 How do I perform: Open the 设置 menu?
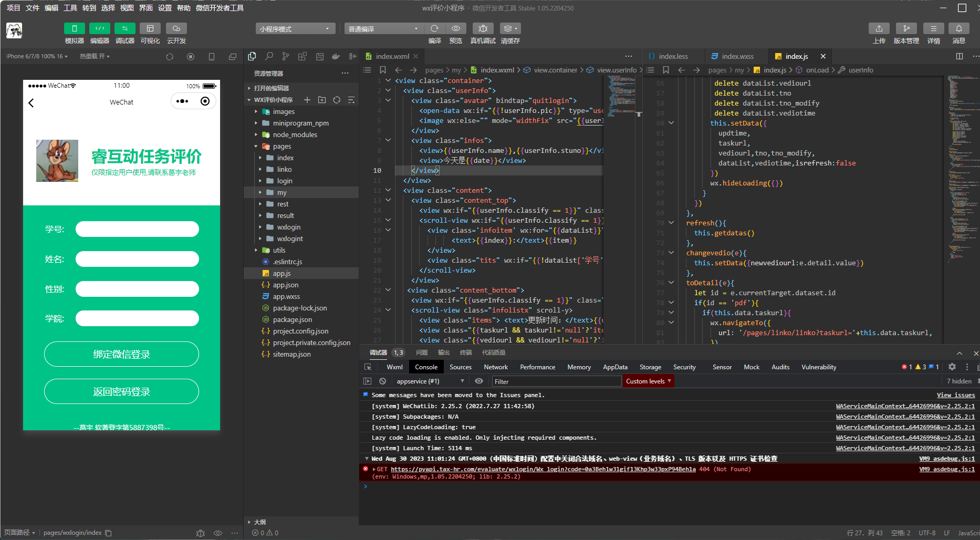click(x=165, y=8)
